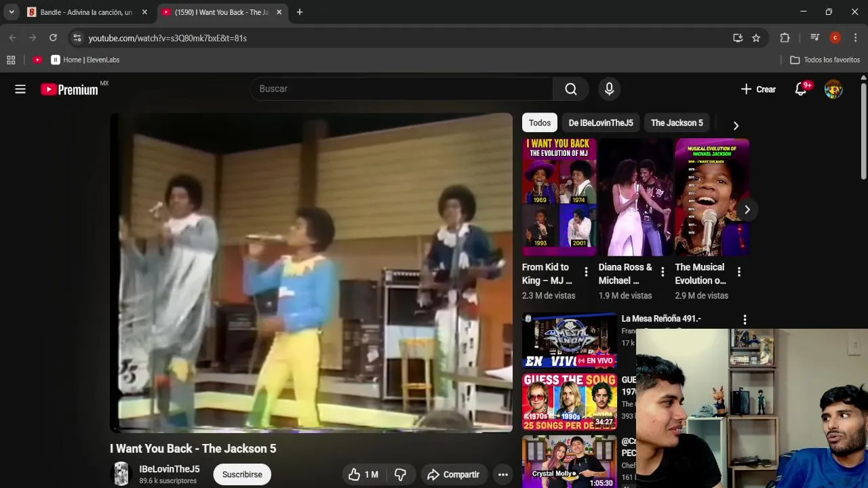Open Chrome three-dot menu

click(x=856, y=38)
